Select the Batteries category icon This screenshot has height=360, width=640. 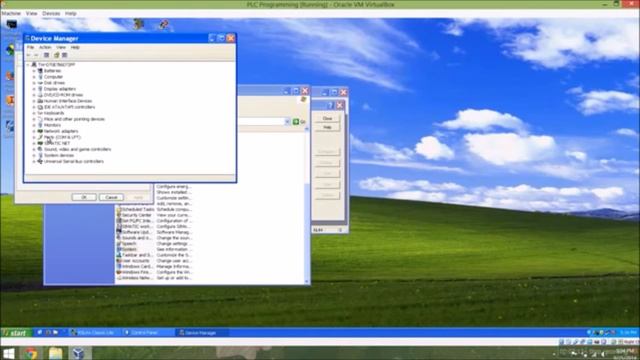[x=40, y=71]
